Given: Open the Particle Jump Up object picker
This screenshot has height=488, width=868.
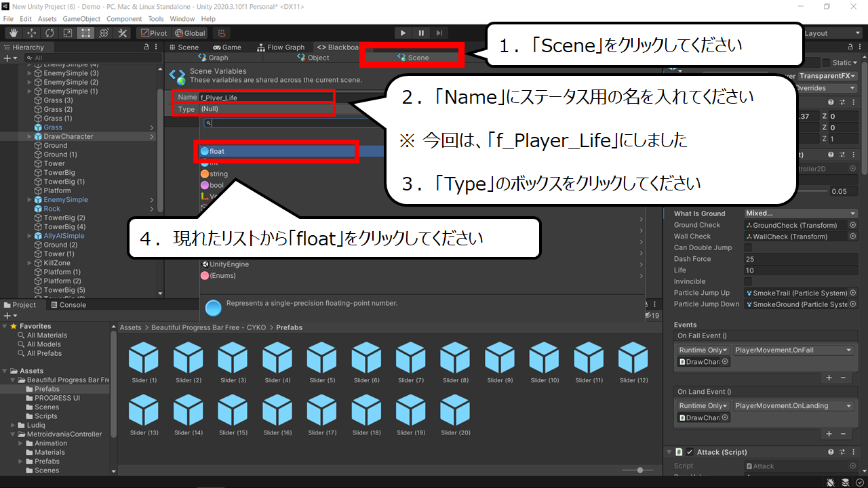Looking at the screenshot, I should pos(852,293).
